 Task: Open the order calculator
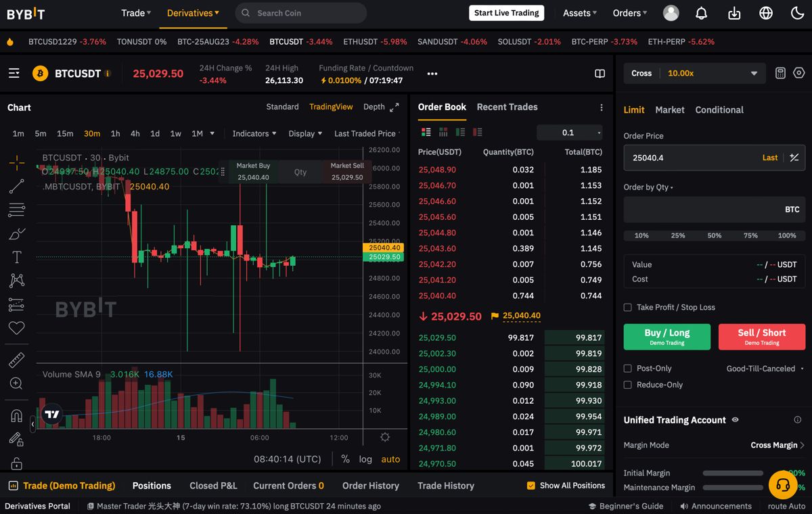pyautogui.click(x=780, y=73)
